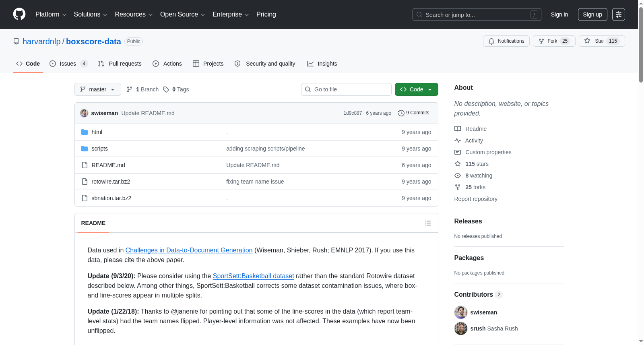Screen dimensions: 644x345
Task: Click the bell icon on Notifications
Action: click(491, 41)
